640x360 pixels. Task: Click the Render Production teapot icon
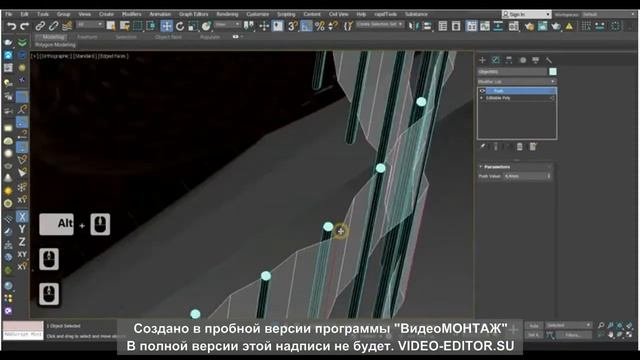coord(556,27)
